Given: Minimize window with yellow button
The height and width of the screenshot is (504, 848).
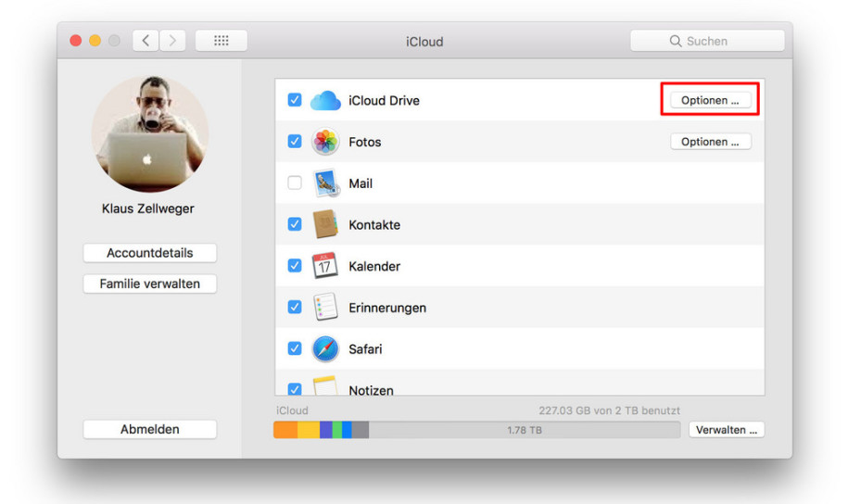Looking at the screenshot, I should pyautogui.click(x=95, y=41).
